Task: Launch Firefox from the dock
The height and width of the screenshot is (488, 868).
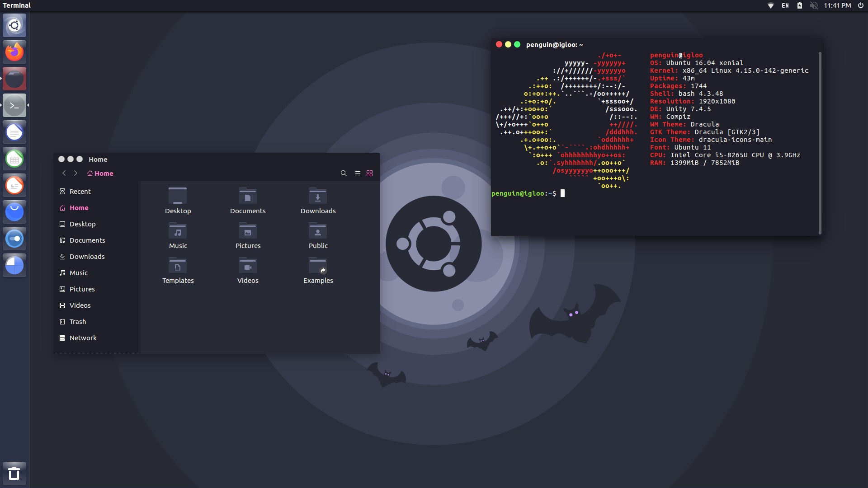Action: click(14, 52)
